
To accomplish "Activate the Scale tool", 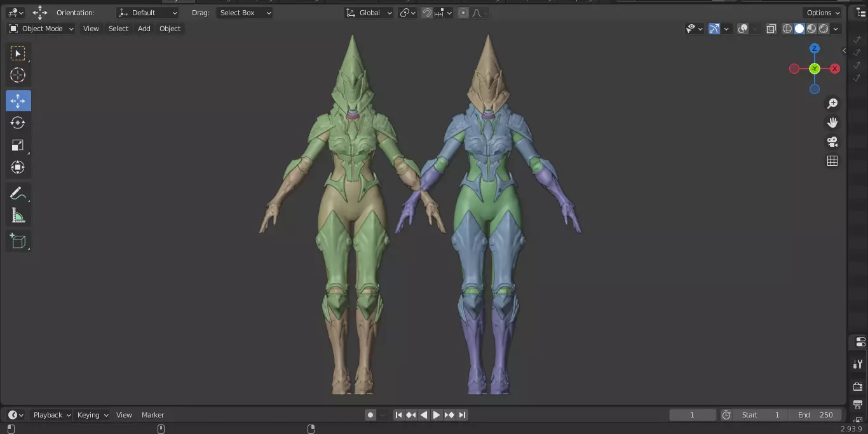I will click(x=18, y=146).
